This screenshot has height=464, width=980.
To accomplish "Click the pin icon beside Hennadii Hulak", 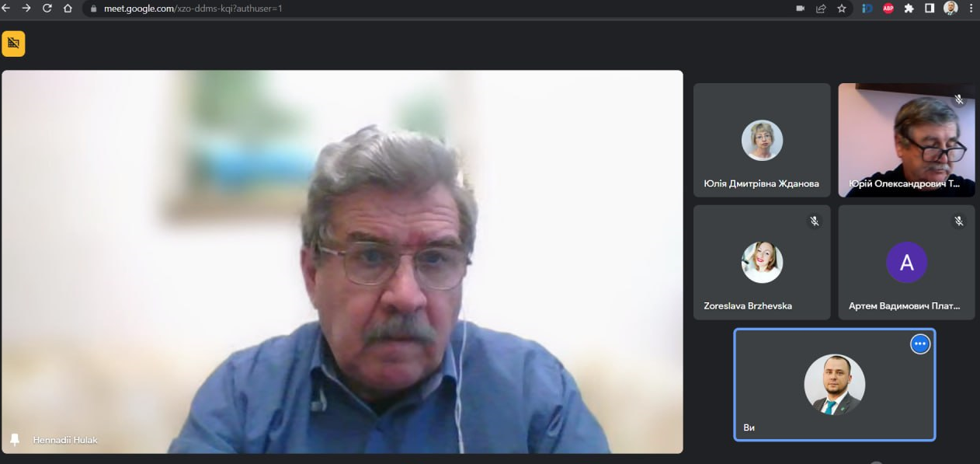I will (14, 440).
